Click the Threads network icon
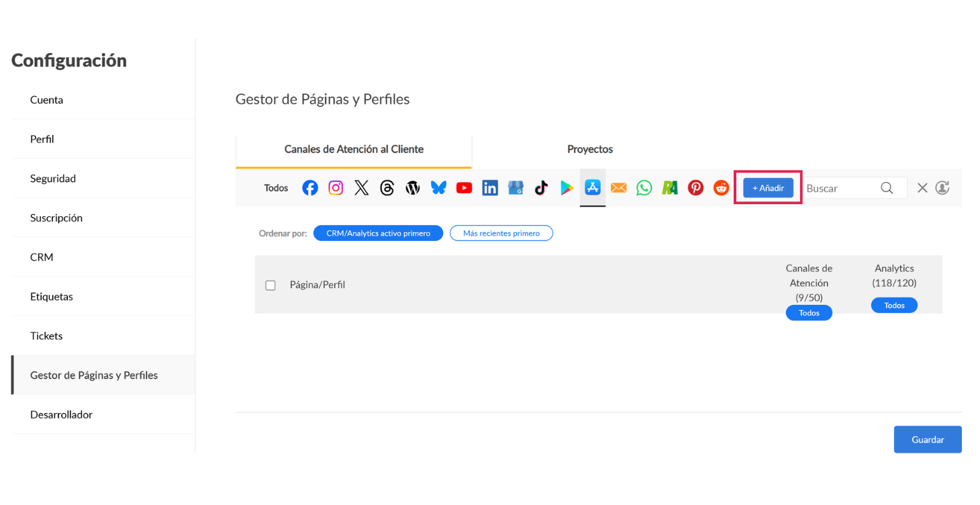The image size is (980, 505). point(387,188)
